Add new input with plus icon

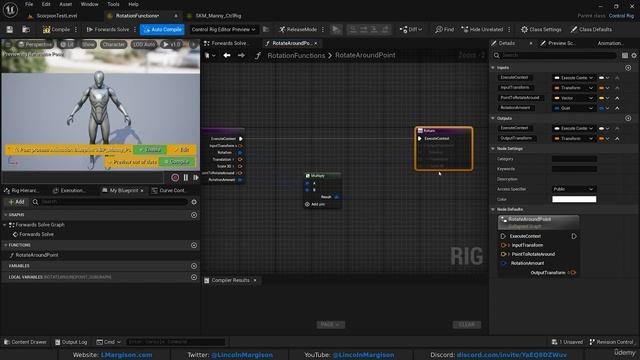coord(628,68)
